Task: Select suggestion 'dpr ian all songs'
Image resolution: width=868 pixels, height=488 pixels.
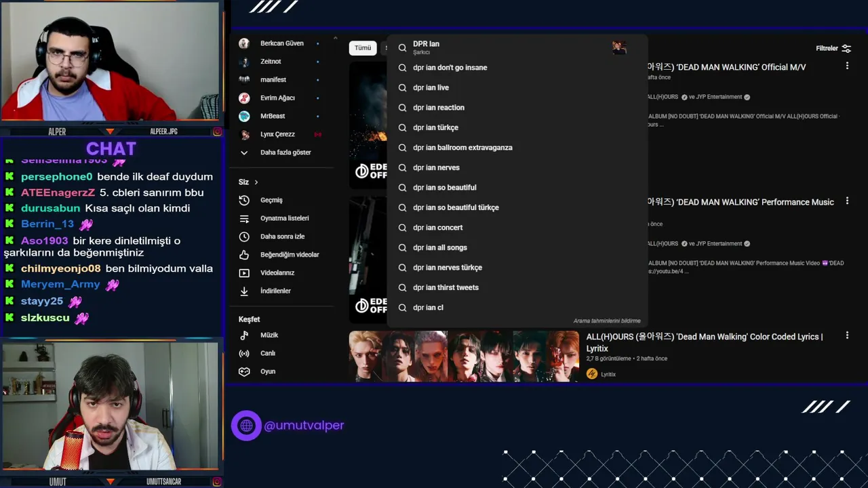Action: [439, 247]
